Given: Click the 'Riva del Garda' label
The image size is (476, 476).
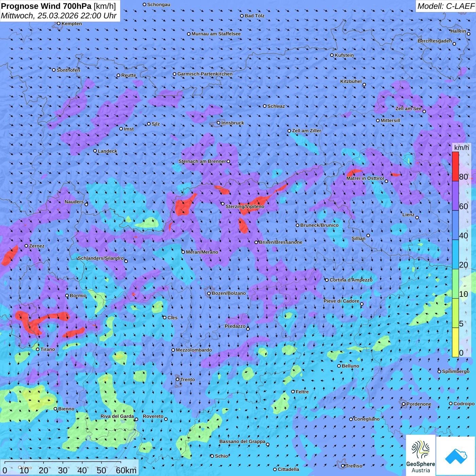Looking at the screenshot, I should (117, 416).
